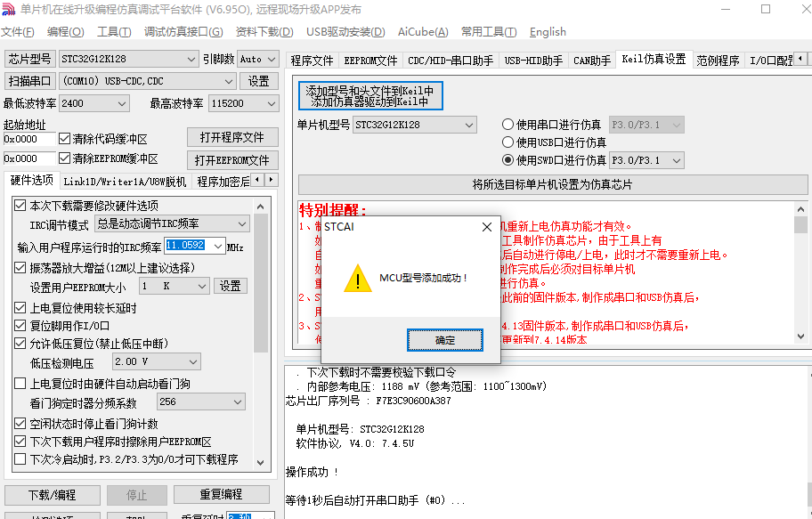Open the SWD port P3.0/P3.1 dropdown
This screenshot has width=812, height=519.
[646, 160]
